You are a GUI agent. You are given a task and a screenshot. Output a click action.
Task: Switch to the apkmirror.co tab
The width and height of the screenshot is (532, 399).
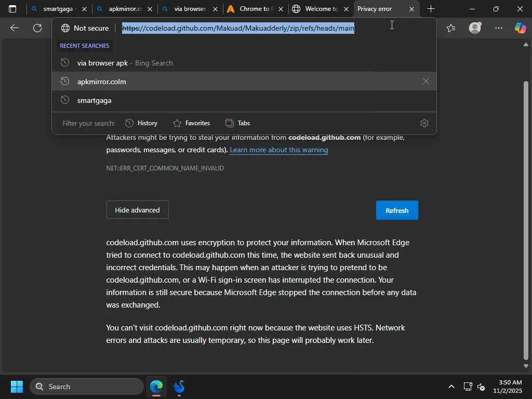pos(124,9)
